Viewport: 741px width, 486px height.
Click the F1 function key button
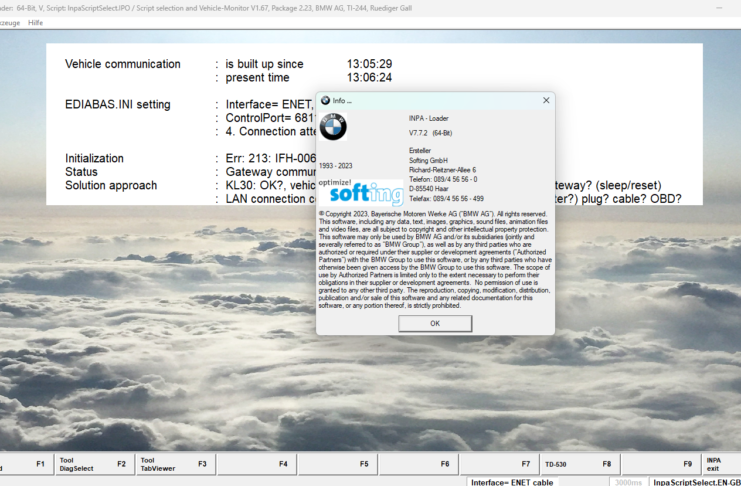tap(26, 464)
